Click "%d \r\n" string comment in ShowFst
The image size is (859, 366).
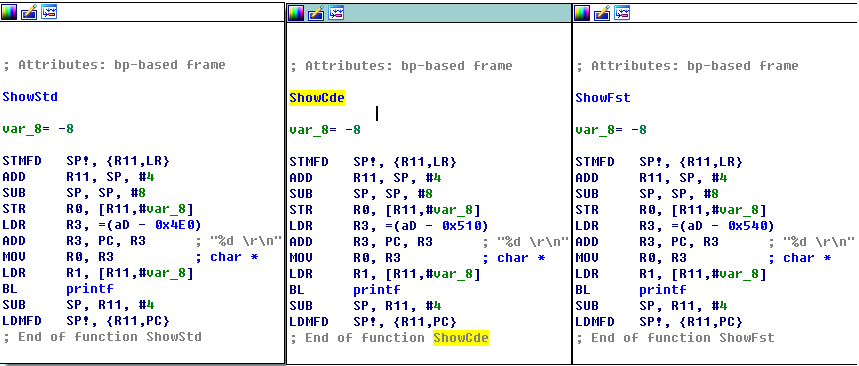819,242
